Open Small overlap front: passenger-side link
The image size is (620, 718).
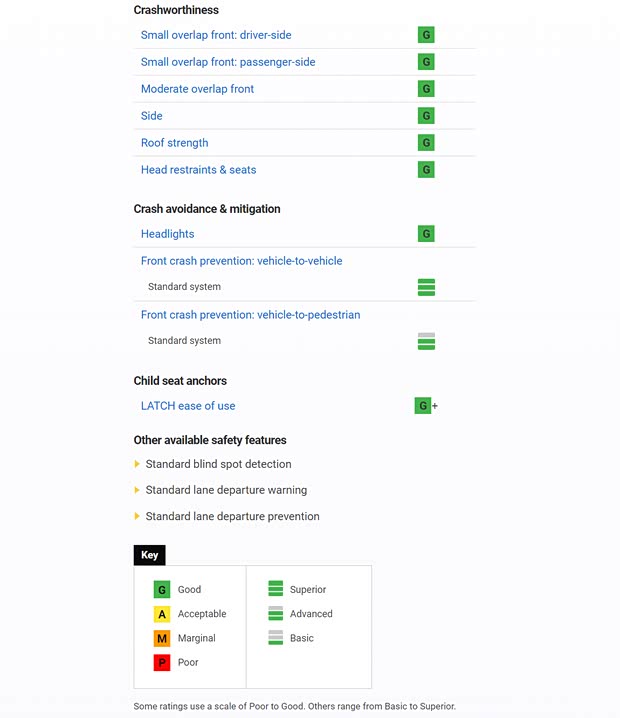pos(228,62)
